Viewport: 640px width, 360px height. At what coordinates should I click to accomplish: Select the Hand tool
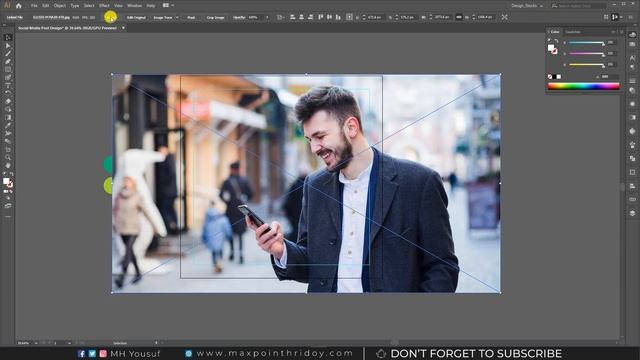[8, 166]
